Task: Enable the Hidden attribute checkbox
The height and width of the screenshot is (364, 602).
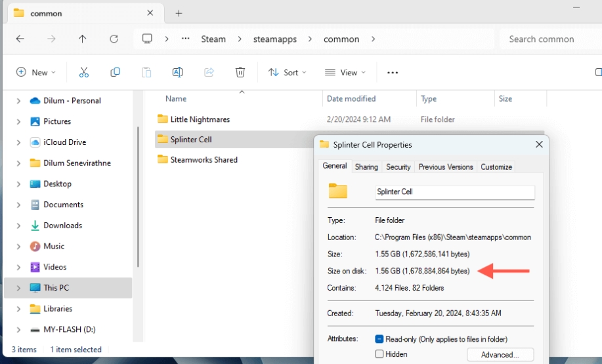Action: tap(379, 354)
